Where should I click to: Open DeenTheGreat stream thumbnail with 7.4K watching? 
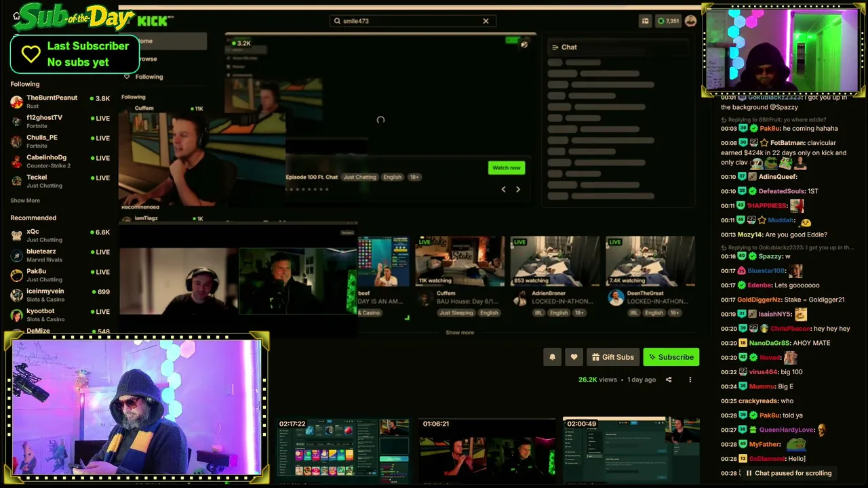[x=650, y=261]
